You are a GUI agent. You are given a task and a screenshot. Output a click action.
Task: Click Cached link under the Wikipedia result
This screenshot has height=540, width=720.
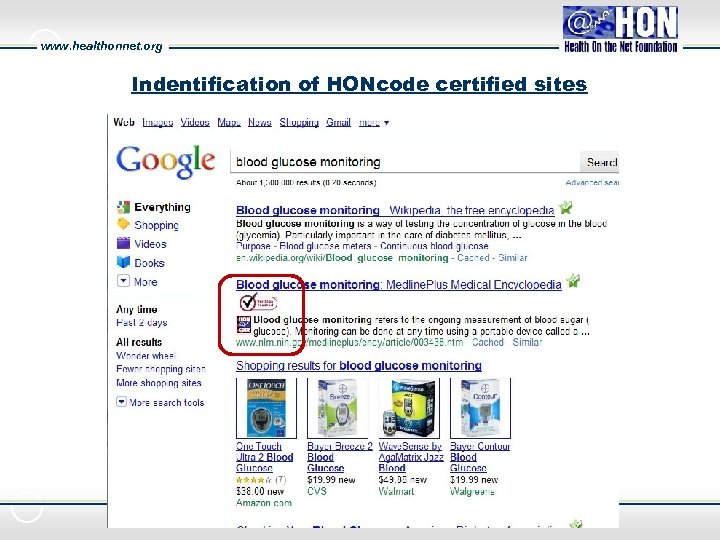point(473,258)
